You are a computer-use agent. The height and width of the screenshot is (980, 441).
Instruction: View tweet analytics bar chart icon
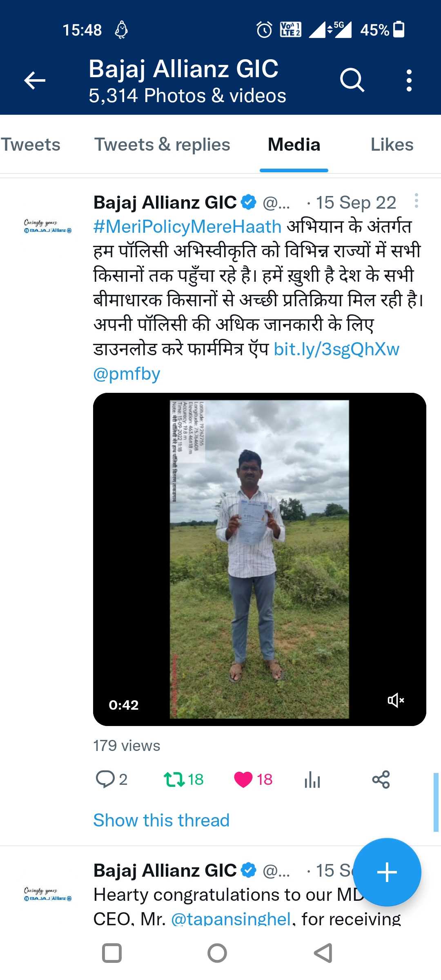312,780
